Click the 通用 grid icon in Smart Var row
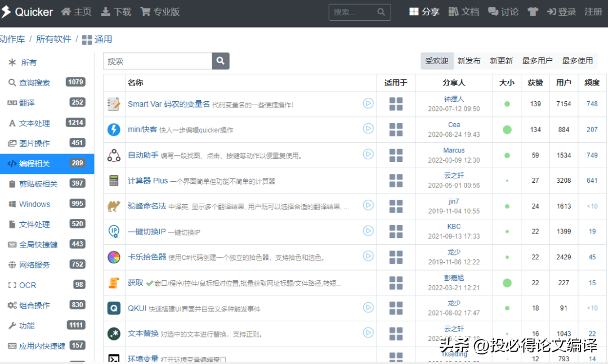Viewport: 608px width, 364px height. point(396,104)
